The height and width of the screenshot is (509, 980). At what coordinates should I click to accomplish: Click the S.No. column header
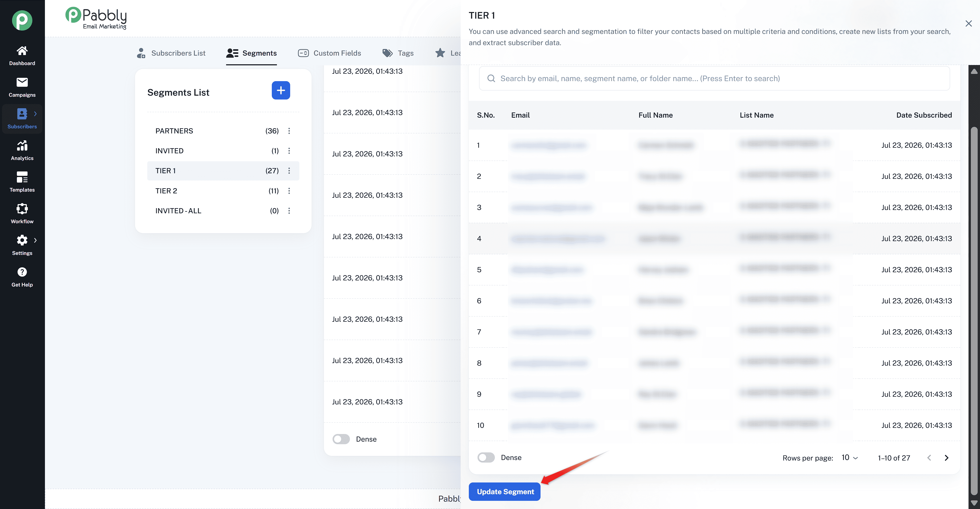click(486, 115)
